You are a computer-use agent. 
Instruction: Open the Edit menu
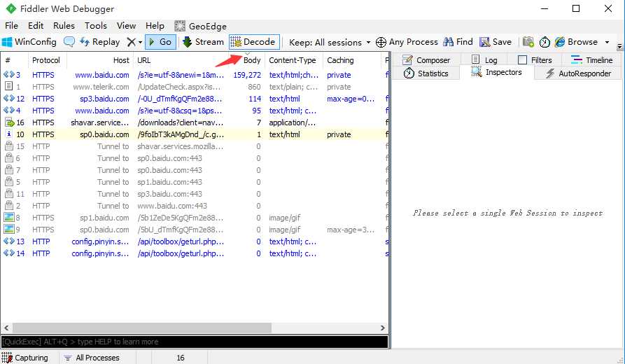coord(36,26)
